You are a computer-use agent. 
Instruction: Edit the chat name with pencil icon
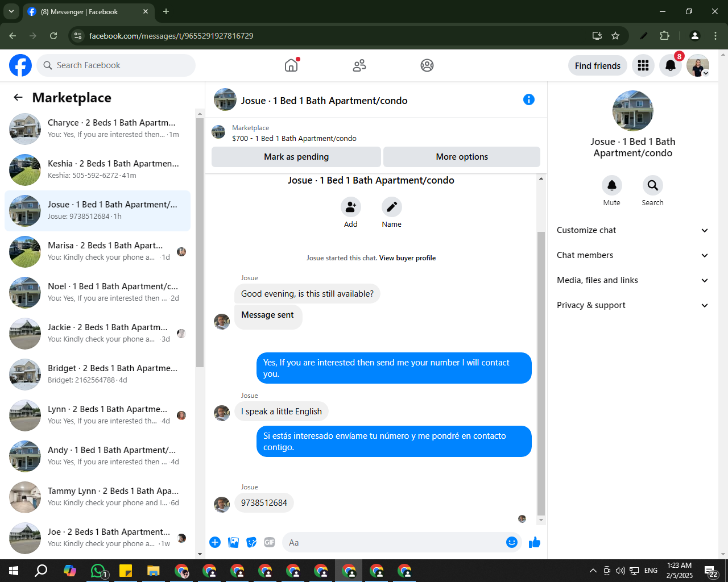(x=392, y=207)
